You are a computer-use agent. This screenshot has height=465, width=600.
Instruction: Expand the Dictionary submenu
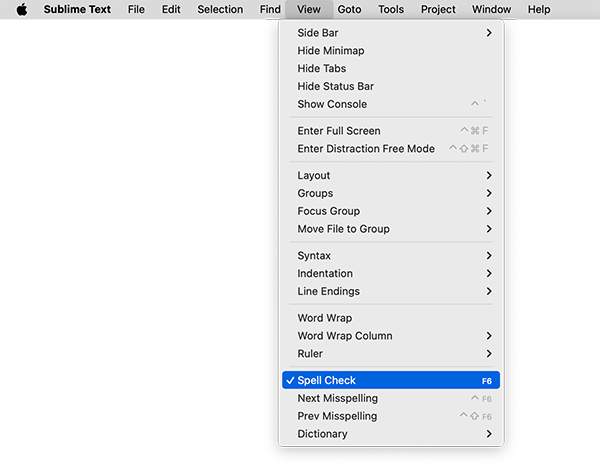(x=391, y=434)
